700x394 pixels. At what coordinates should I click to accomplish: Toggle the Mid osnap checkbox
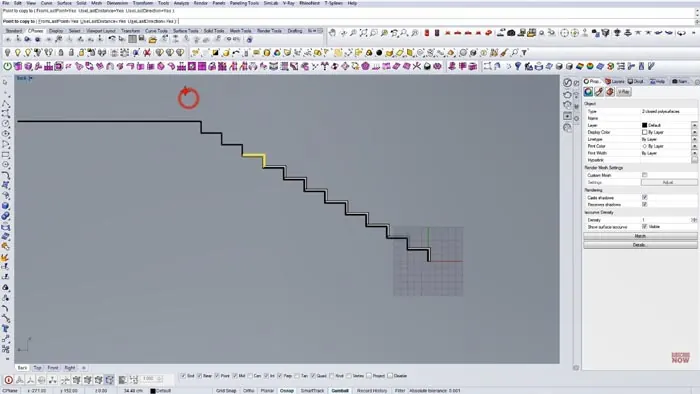coord(235,376)
